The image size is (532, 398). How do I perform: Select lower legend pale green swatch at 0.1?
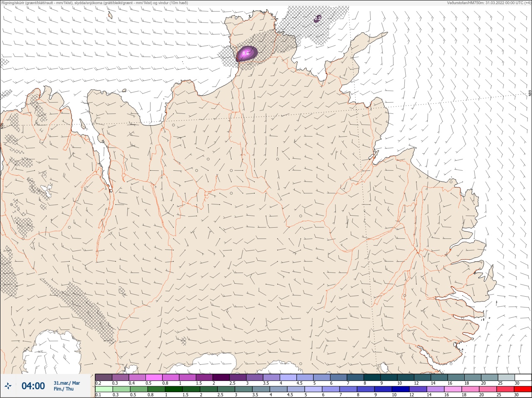tap(103, 389)
